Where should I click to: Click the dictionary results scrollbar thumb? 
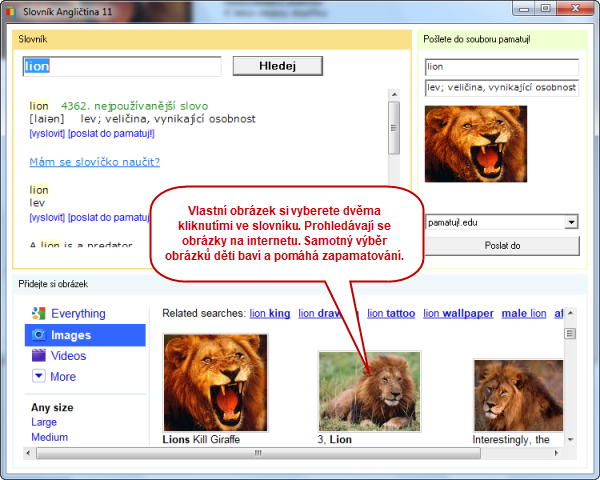click(x=394, y=128)
